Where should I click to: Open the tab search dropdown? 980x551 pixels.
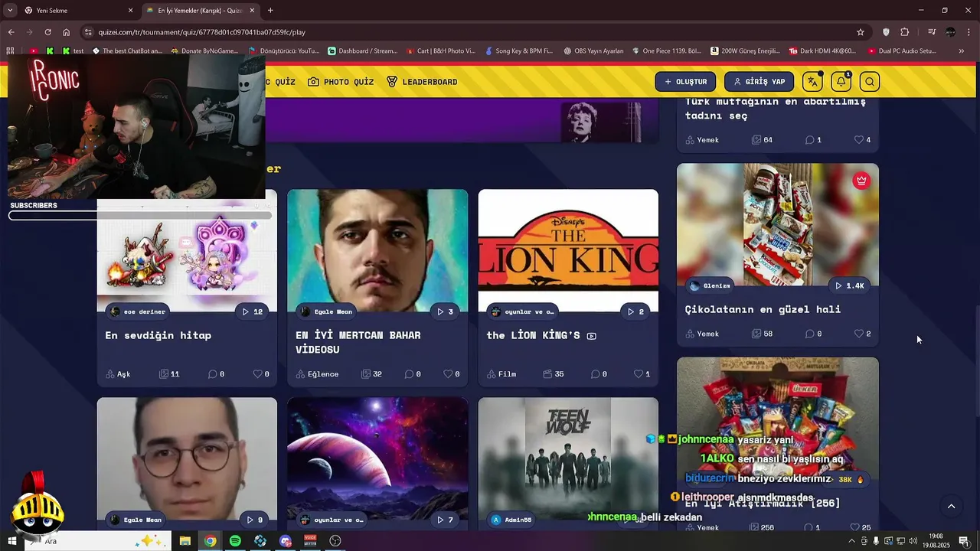[x=9, y=10]
